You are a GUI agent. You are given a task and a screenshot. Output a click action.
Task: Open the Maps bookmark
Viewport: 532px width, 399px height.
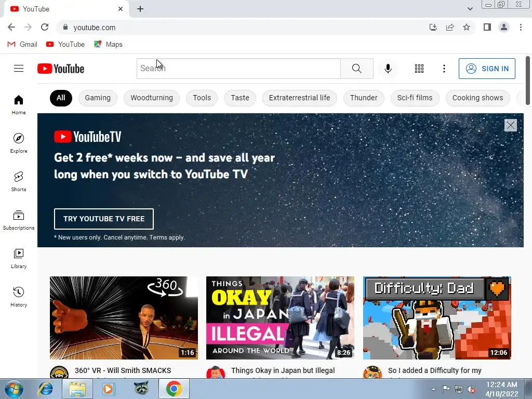[x=108, y=45]
